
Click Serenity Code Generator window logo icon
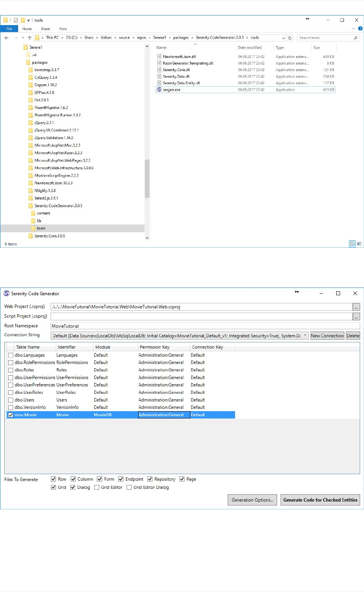[x=7, y=293]
